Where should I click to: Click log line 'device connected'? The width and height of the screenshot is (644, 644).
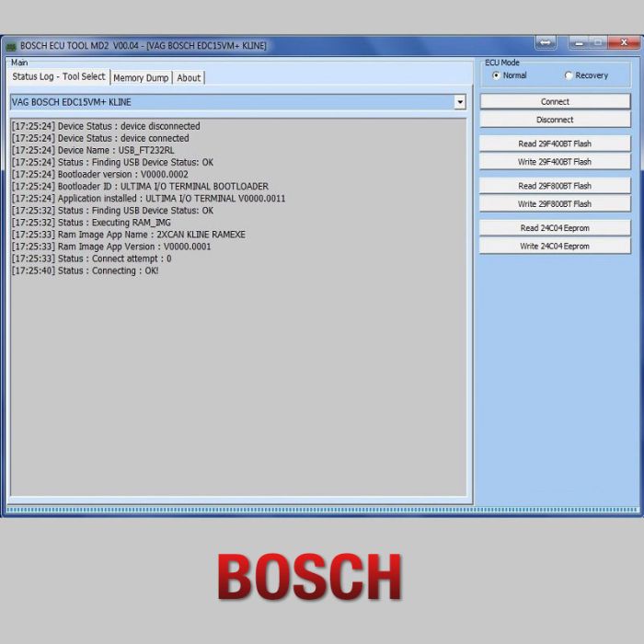click(100, 138)
